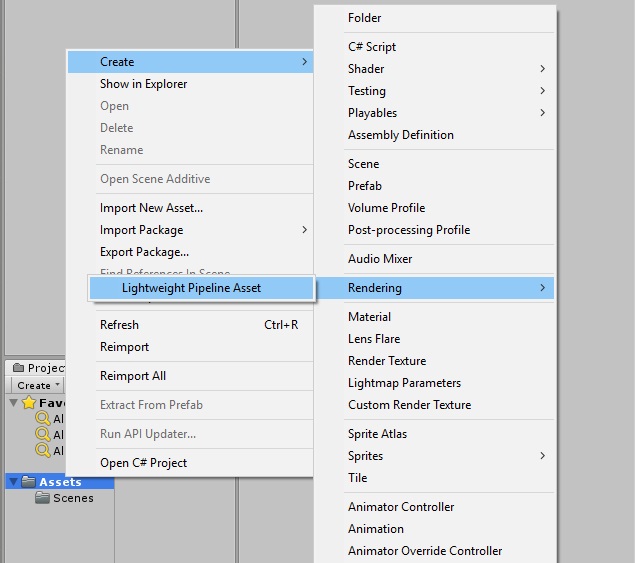
Task: Select Render Texture menu entry
Action: pos(386,361)
